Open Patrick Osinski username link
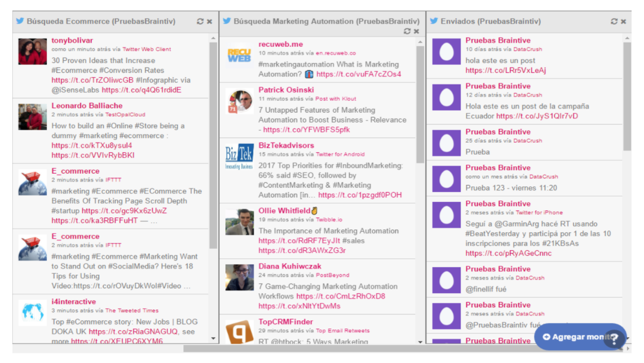This screenshot has height=363, width=644. pyautogui.click(x=286, y=90)
